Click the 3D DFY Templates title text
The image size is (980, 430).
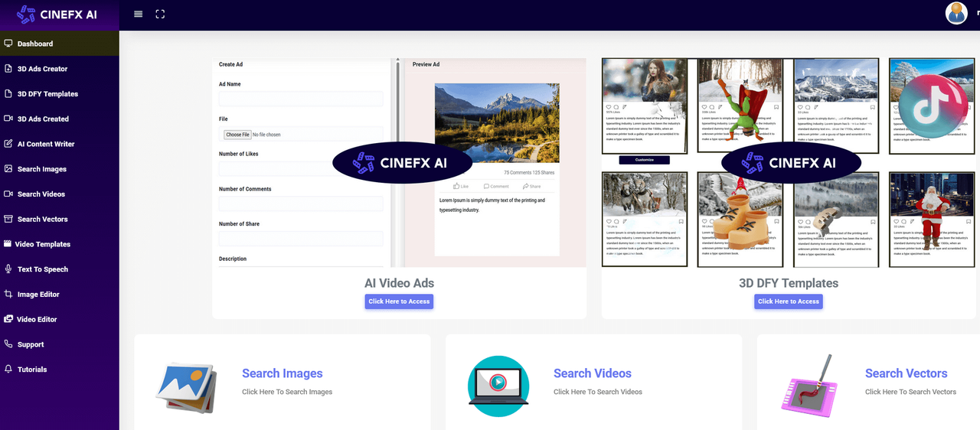(x=789, y=283)
